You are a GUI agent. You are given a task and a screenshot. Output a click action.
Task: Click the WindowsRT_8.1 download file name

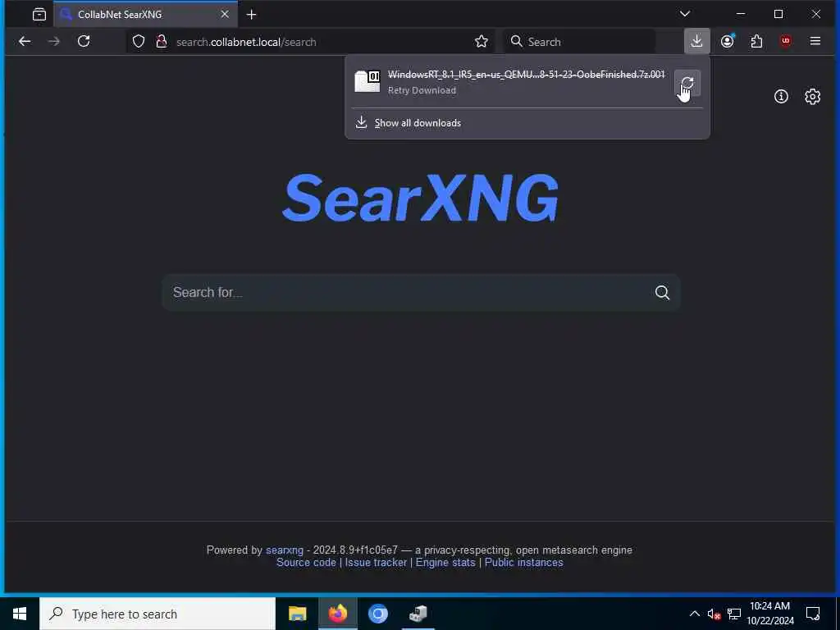(x=526, y=75)
